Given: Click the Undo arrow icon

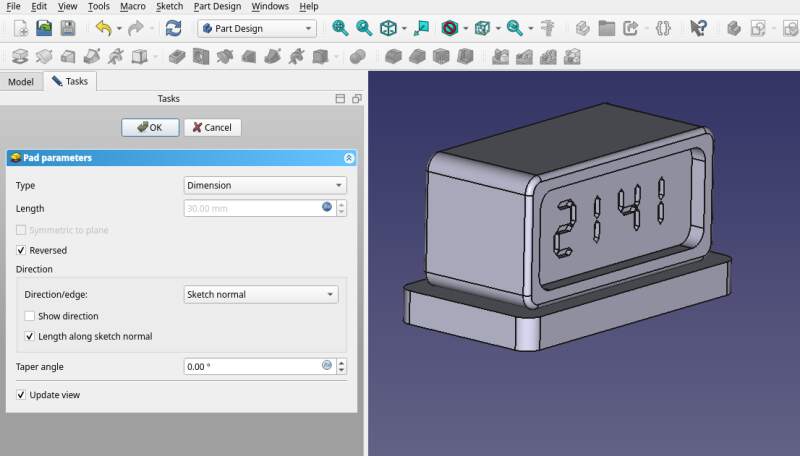Looking at the screenshot, I should pos(102,28).
